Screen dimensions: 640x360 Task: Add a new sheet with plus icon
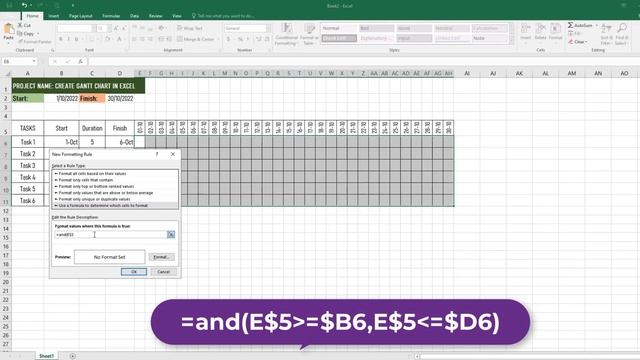(72, 356)
